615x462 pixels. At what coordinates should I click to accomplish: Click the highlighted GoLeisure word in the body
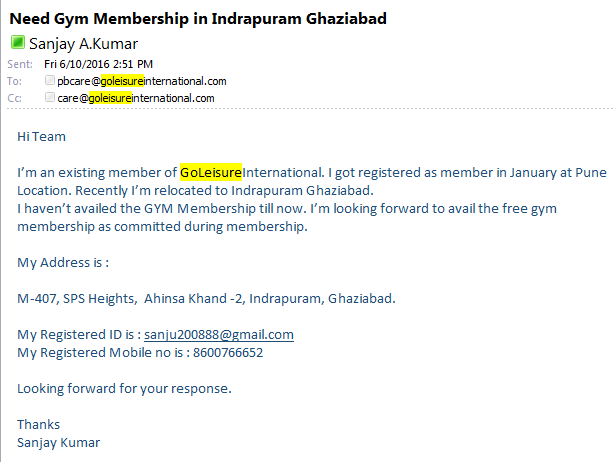(211, 173)
